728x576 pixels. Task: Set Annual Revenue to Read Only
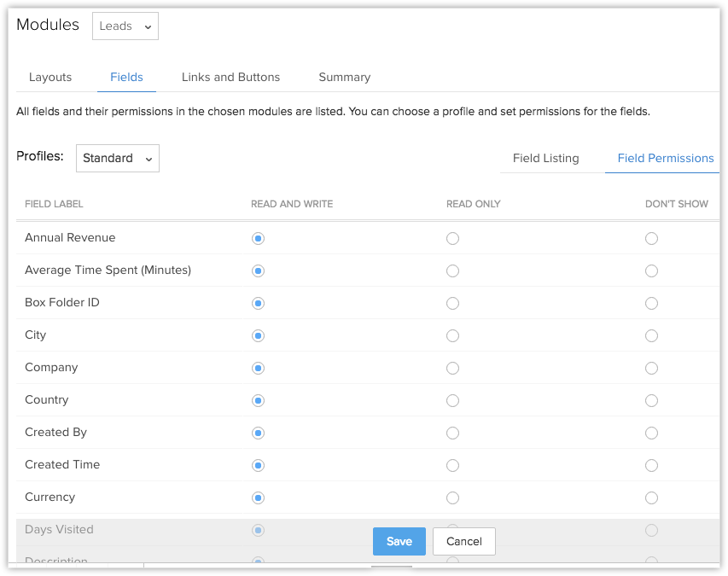tap(452, 239)
